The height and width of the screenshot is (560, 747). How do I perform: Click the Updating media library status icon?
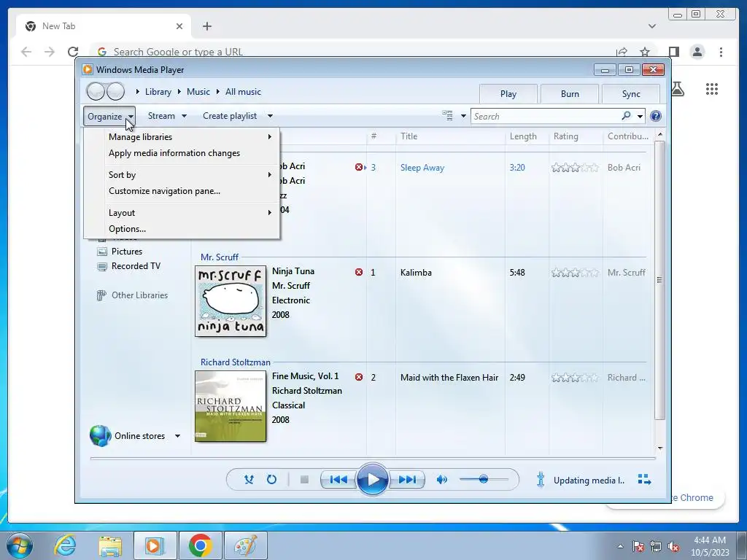541,480
